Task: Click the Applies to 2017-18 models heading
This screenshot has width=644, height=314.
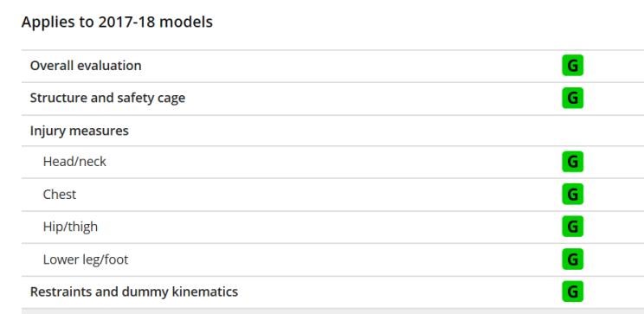Action: [x=117, y=22]
